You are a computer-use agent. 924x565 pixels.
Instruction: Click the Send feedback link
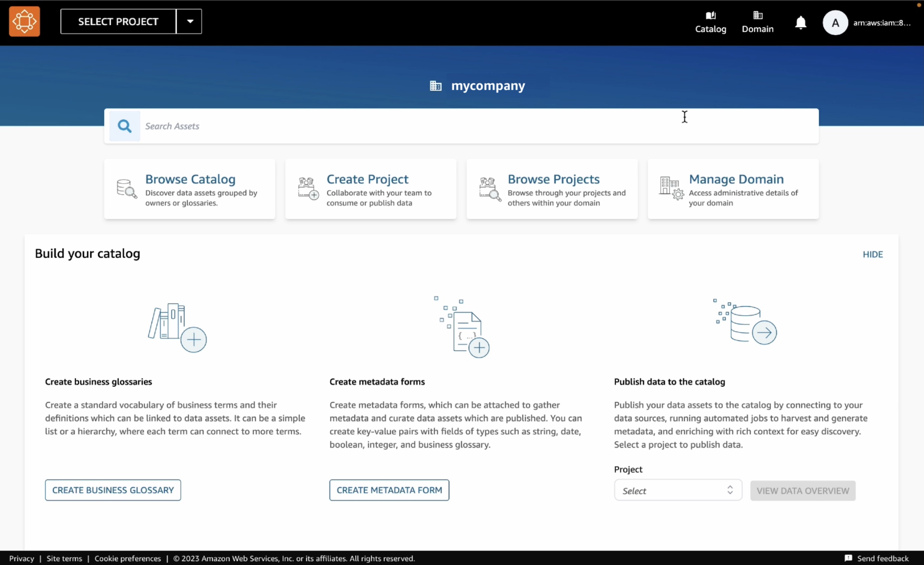(882, 558)
